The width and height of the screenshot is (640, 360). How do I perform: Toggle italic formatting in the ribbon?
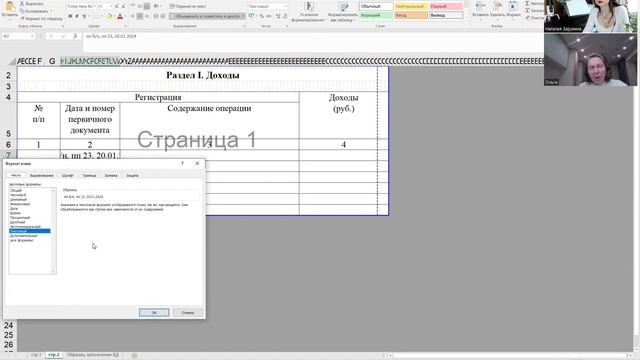(77, 16)
